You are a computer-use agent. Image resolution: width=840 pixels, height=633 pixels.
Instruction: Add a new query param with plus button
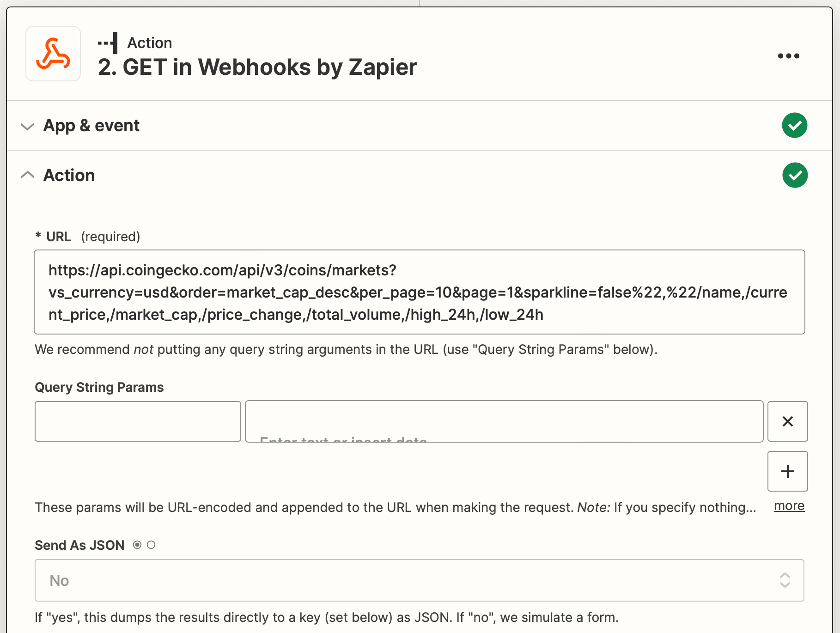tap(787, 471)
